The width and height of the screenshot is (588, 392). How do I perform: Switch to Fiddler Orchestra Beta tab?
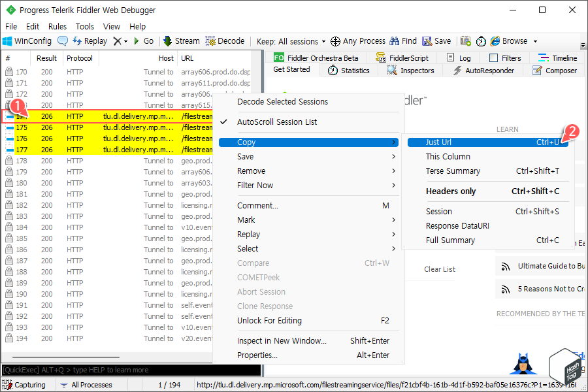(316, 57)
